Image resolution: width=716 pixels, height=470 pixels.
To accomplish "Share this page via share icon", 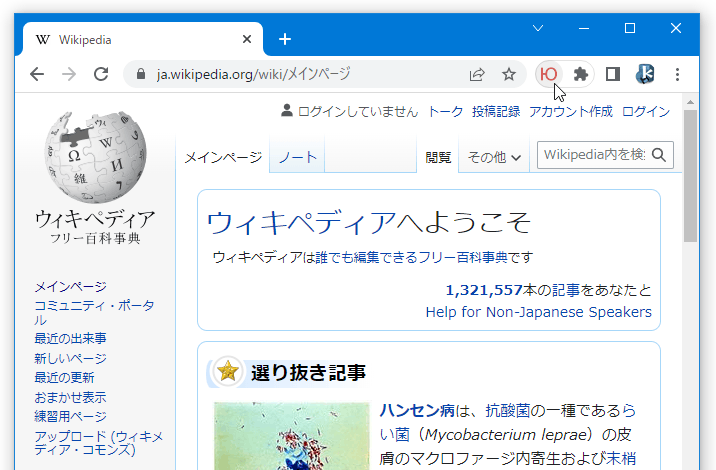I will click(477, 74).
